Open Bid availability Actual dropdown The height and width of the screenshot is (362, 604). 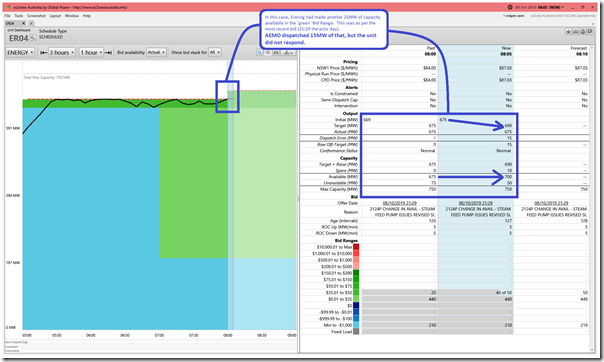(x=156, y=52)
